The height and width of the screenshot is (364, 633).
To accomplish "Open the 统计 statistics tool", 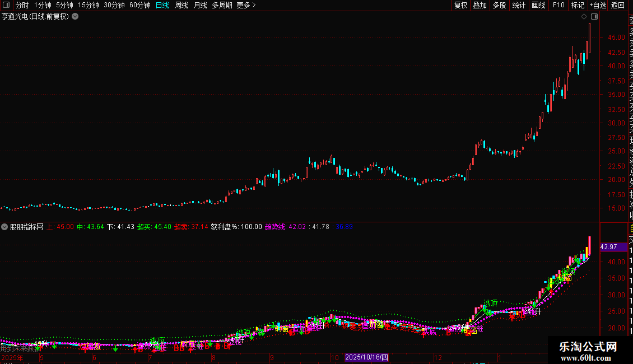I will point(519,5).
